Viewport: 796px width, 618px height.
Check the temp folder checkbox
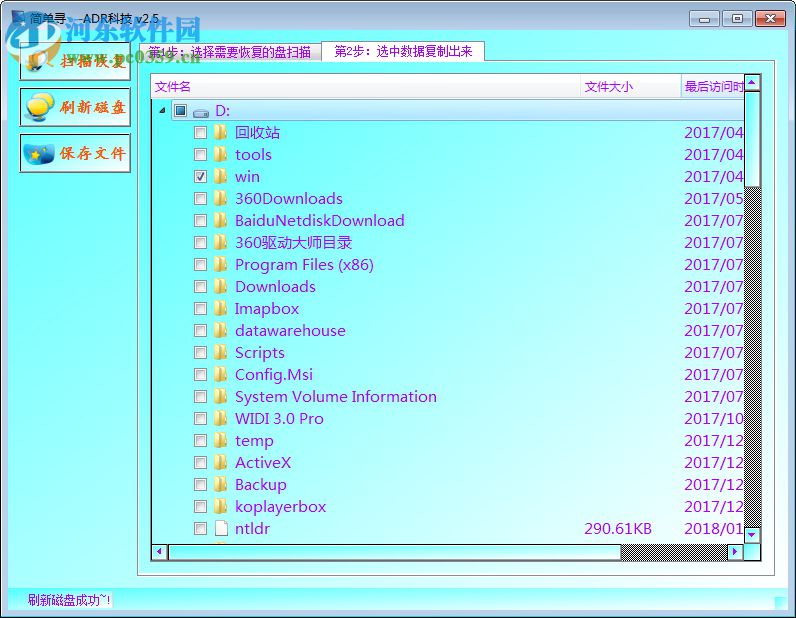pyautogui.click(x=201, y=441)
